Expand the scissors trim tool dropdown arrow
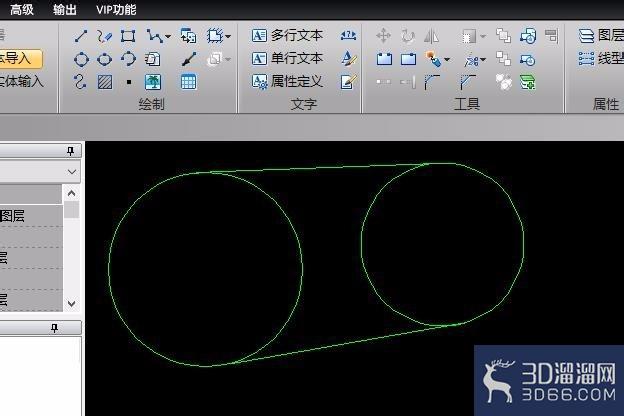This screenshot has height=416, width=624. coord(483,60)
